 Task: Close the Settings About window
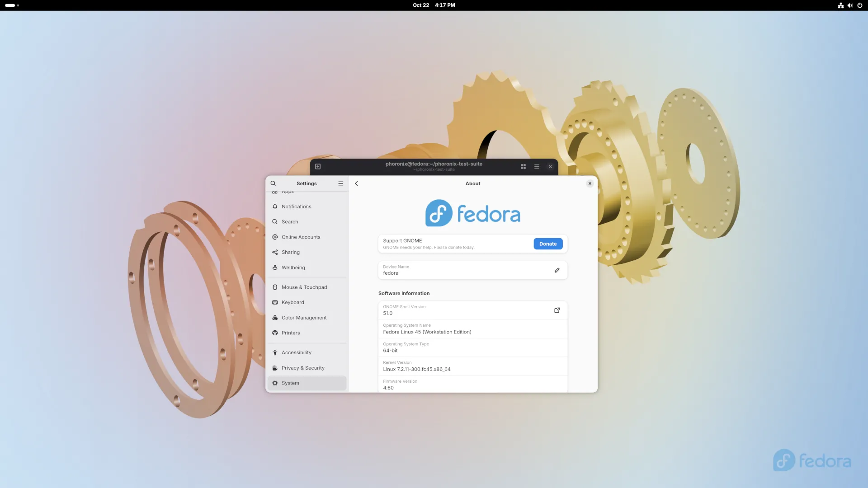pyautogui.click(x=590, y=183)
